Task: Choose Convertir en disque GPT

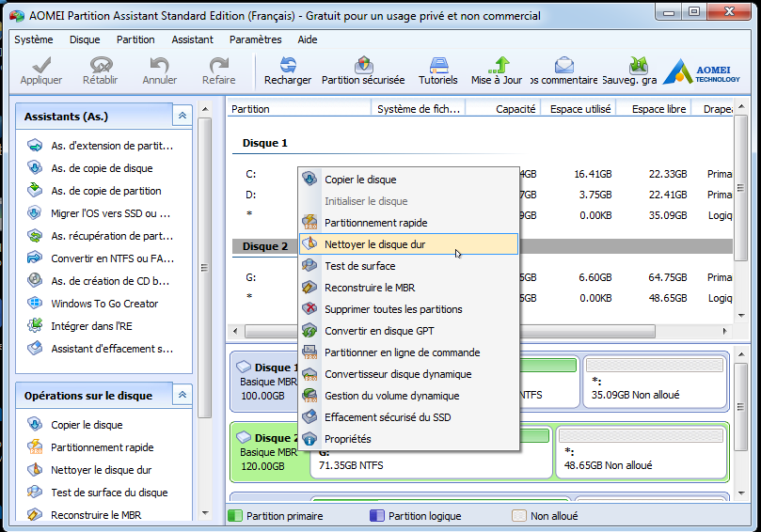Action: click(408, 331)
